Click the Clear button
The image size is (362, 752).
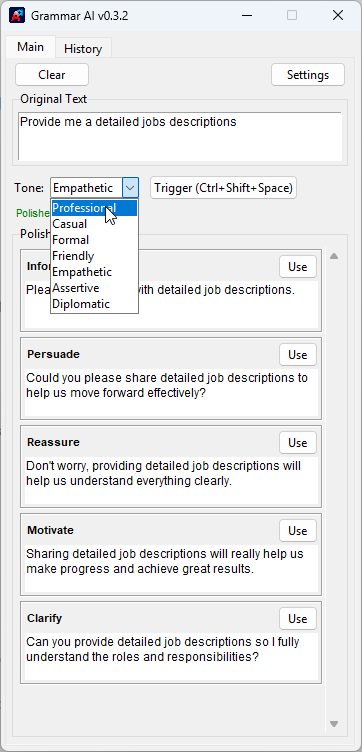tap(52, 75)
